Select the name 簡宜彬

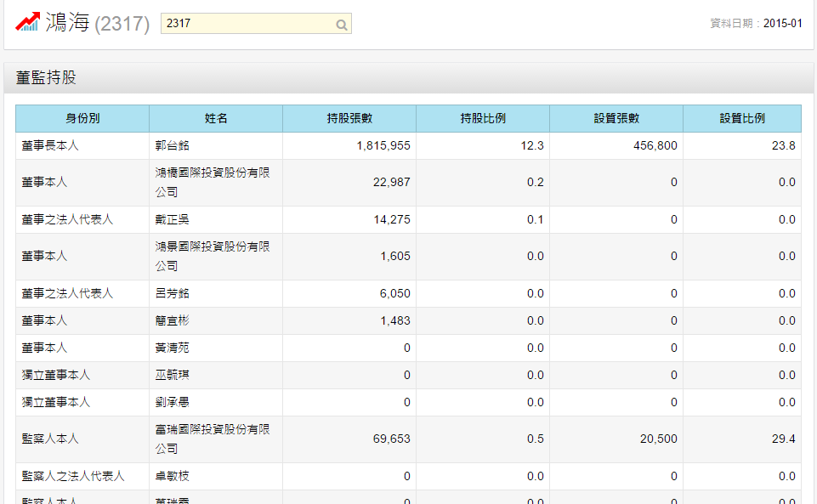172,320
